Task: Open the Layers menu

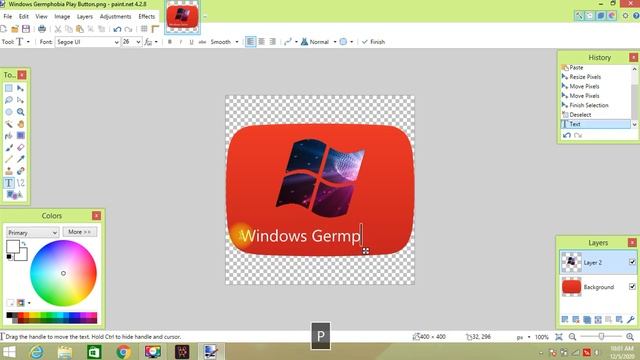Action: click(x=84, y=16)
